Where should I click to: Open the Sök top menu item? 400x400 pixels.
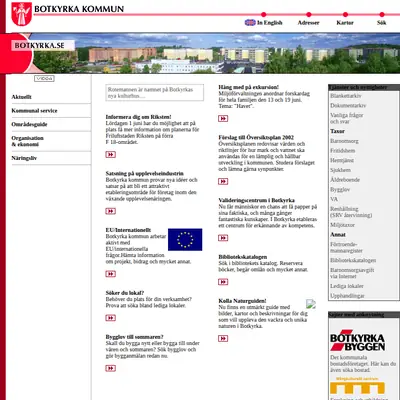382,23
